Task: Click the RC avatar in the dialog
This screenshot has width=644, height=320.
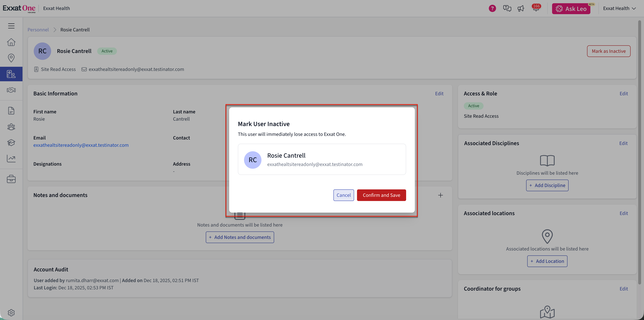Action: point(253,160)
